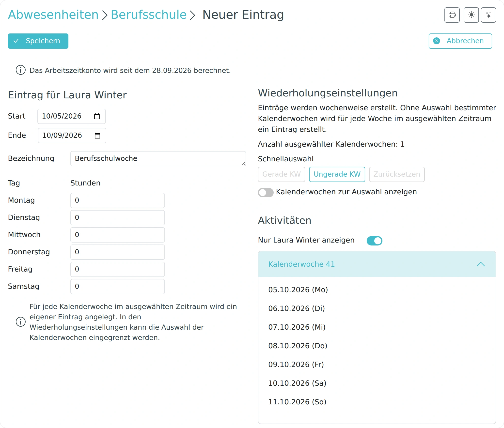Click the Neuer Eintrag page title
The height and width of the screenshot is (428, 504).
[243, 15]
